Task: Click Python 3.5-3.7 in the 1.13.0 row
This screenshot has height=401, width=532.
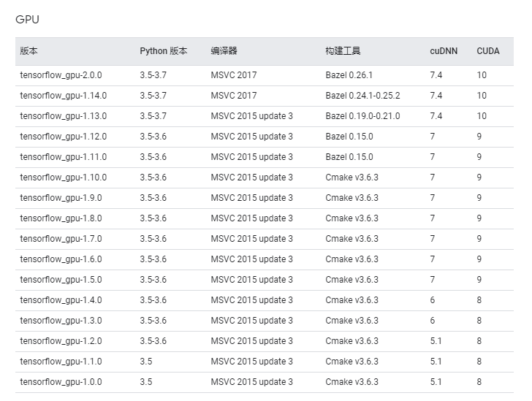Action: pyautogui.click(x=153, y=116)
